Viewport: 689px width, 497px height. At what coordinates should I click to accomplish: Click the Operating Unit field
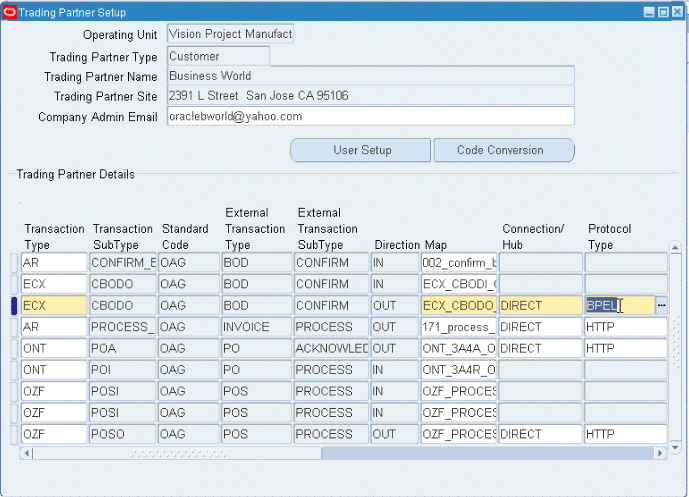(x=230, y=34)
